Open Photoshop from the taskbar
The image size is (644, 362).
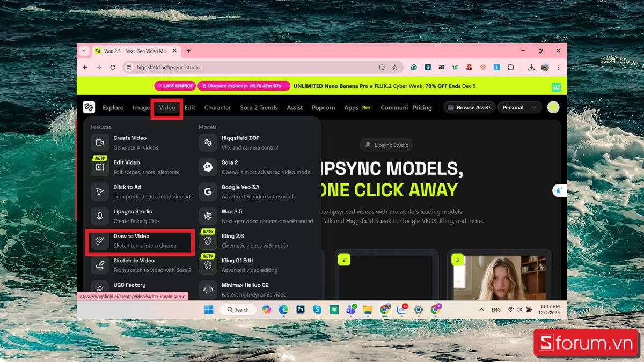click(x=301, y=309)
